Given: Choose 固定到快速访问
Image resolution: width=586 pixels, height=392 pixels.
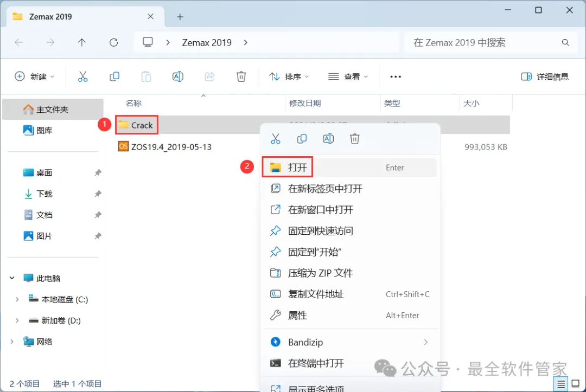Looking at the screenshot, I should click(x=349, y=231).
